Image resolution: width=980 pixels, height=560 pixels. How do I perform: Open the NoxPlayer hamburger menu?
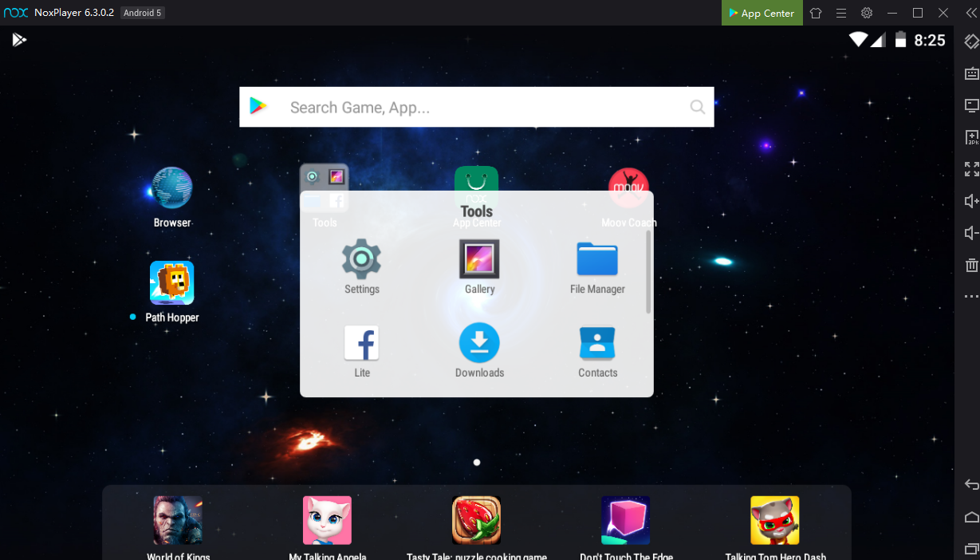pos(841,13)
